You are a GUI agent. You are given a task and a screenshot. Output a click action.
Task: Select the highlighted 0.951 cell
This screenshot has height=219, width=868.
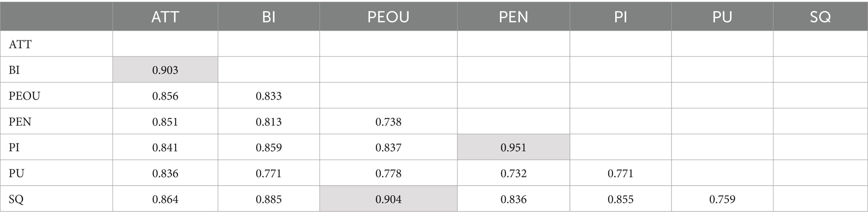(x=513, y=148)
